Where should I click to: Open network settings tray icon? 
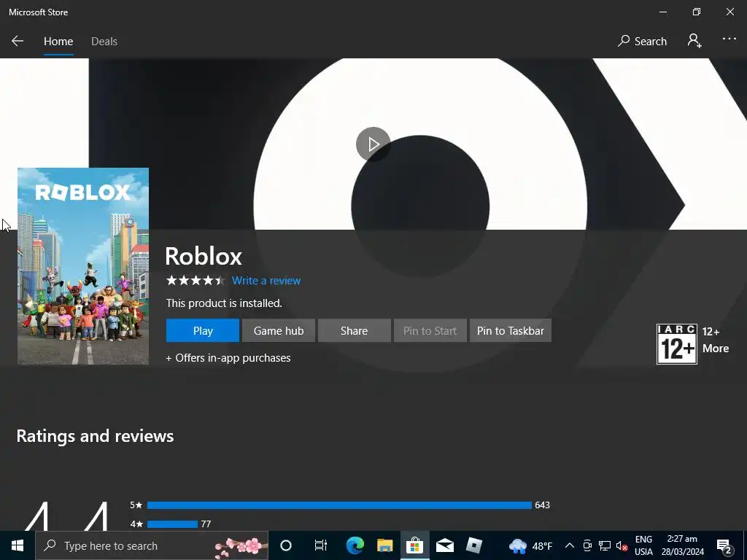click(x=605, y=545)
